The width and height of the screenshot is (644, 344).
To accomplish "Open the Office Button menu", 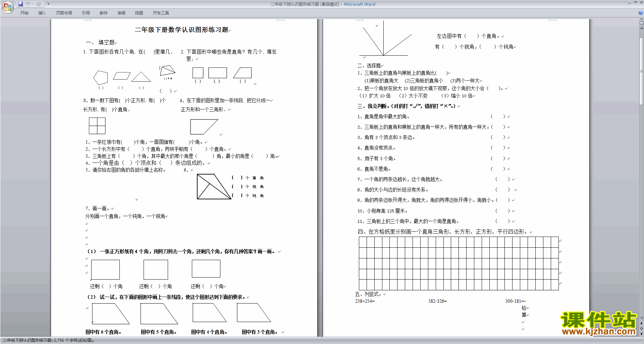I will coord(7,7).
